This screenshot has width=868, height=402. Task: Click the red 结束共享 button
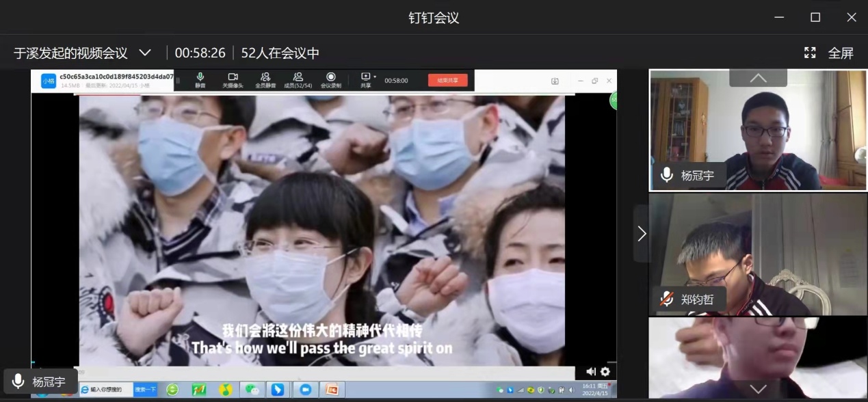(x=447, y=80)
